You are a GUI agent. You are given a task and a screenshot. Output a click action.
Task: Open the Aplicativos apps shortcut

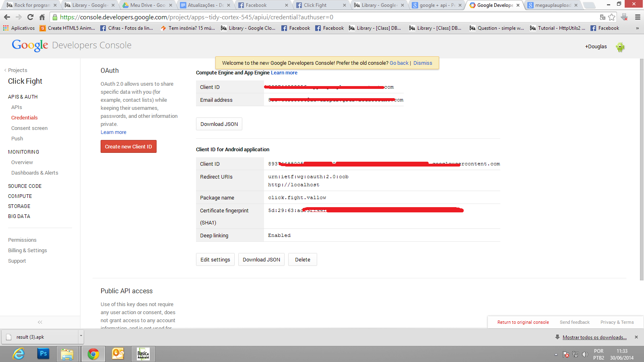coord(19,28)
